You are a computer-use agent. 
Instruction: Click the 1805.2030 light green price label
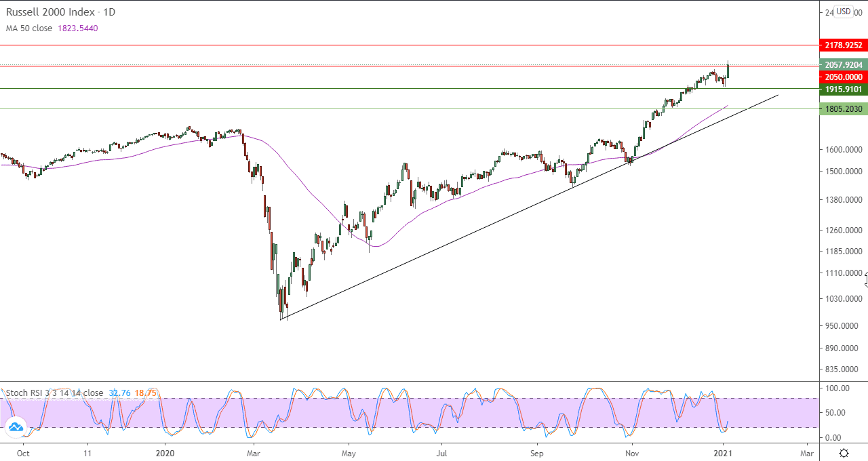pyautogui.click(x=844, y=109)
